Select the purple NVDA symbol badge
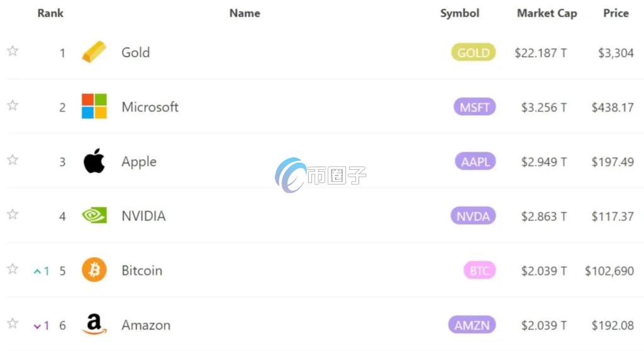The height and width of the screenshot is (351, 644). coord(474,216)
